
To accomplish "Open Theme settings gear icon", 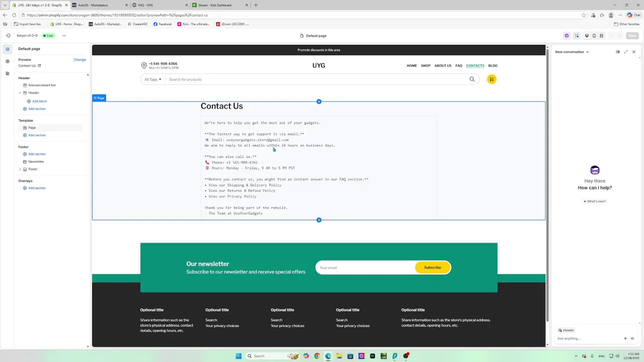I will click(x=8, y=61).
